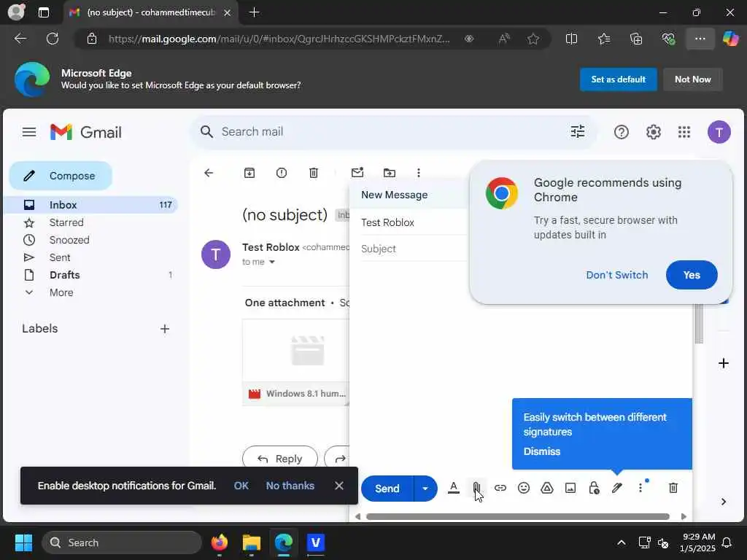Click the formatting options icon in compose toolbar
Image resolution: width=747 pixels, height=560 pixels.
click(x=454, y=488)
